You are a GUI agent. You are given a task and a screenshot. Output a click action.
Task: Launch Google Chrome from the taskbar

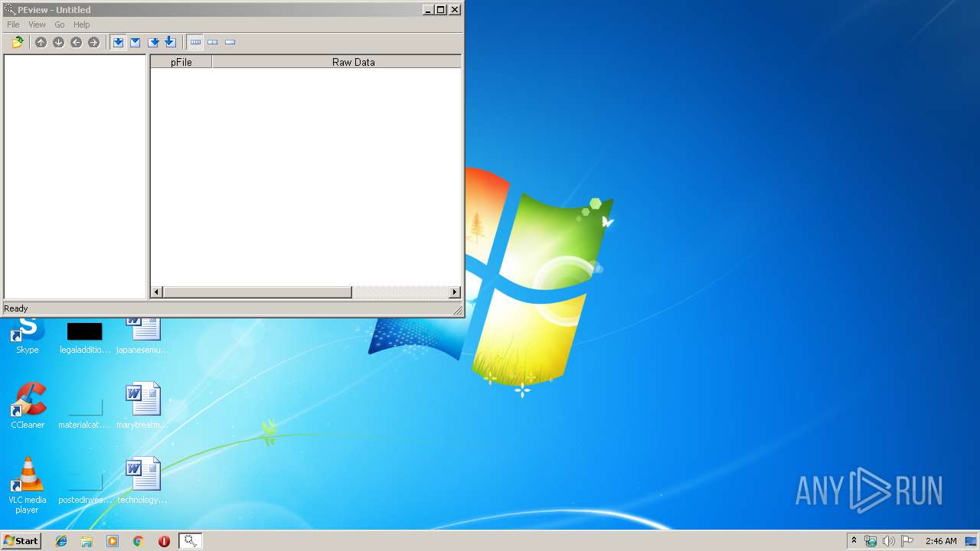click(x=138, y=541)
